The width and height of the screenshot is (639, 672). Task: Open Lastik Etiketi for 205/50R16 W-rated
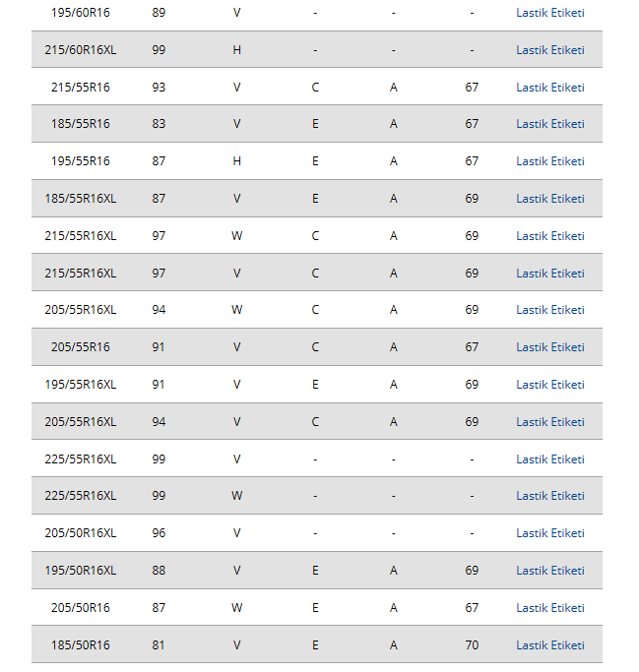[x=549, y=608]
